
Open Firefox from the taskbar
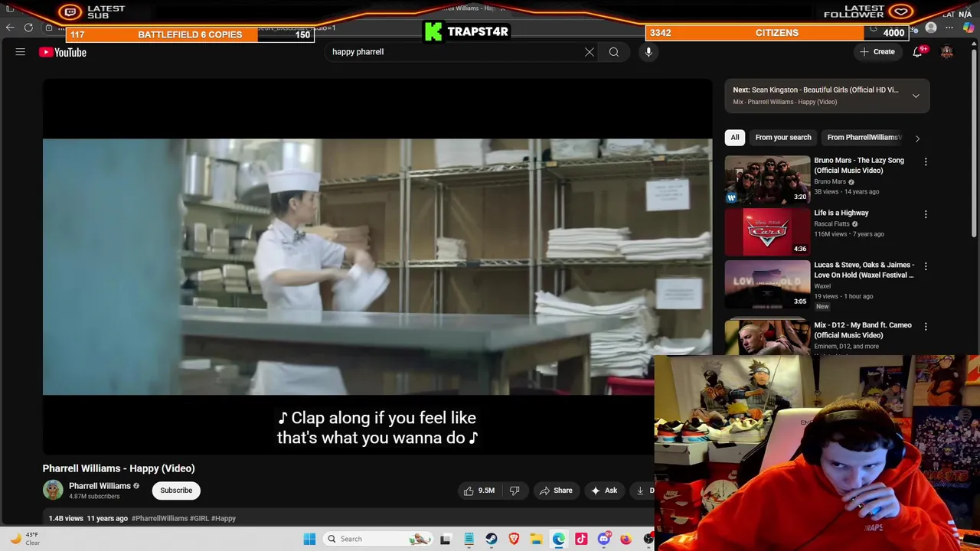(626, 539)
